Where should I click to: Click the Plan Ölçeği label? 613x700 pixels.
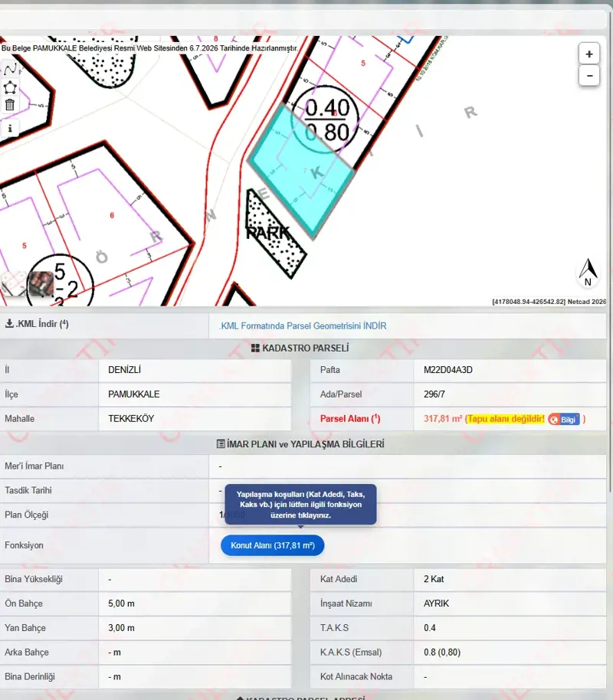tap(26, 515)
